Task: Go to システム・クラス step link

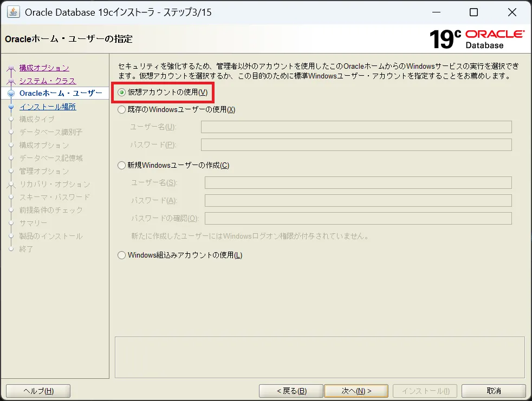Action: coord(48,81)
